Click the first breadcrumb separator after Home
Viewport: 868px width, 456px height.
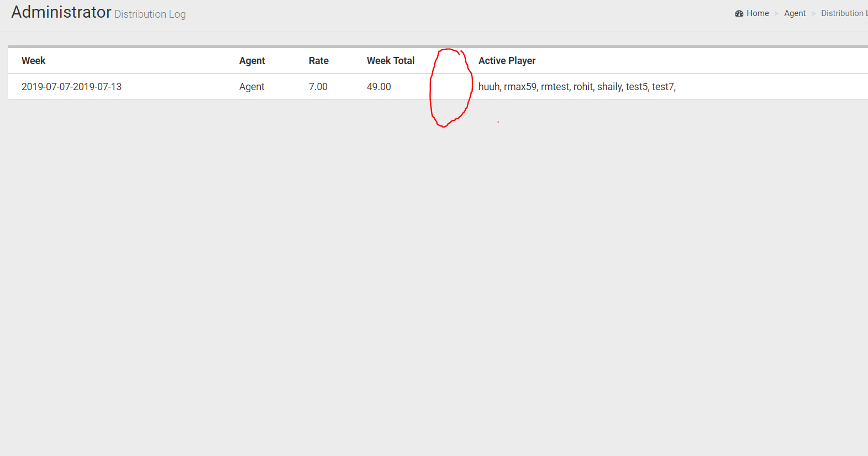coord(776,13)
